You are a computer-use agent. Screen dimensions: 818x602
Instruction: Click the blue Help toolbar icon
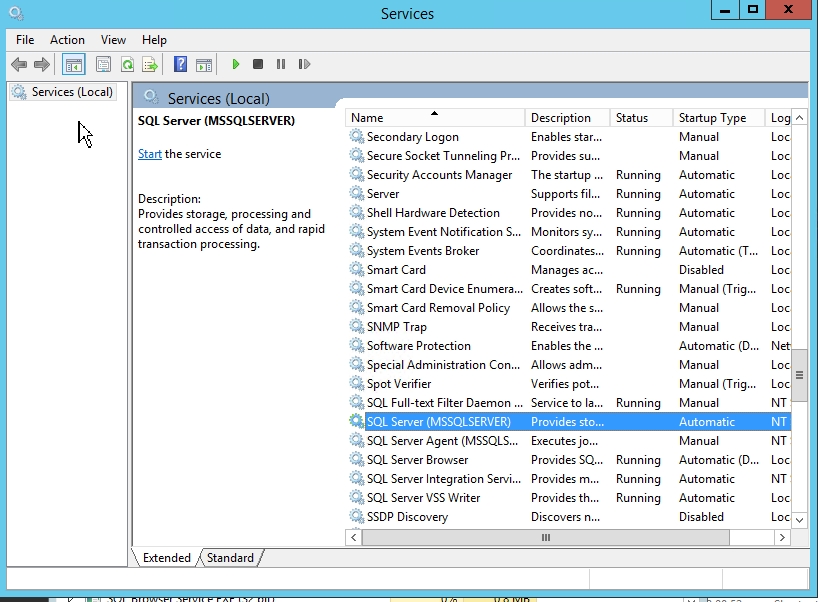click(181, 64)
